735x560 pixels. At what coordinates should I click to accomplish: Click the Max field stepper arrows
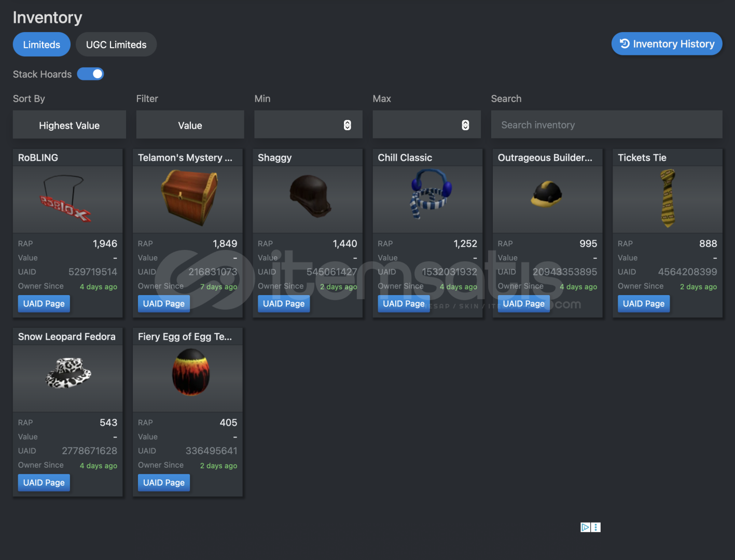coord(465,125)
